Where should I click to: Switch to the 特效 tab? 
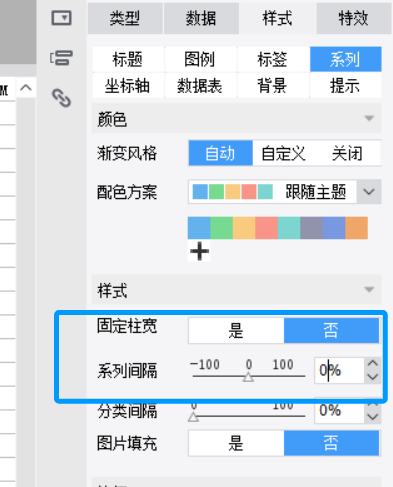point(353,18)
